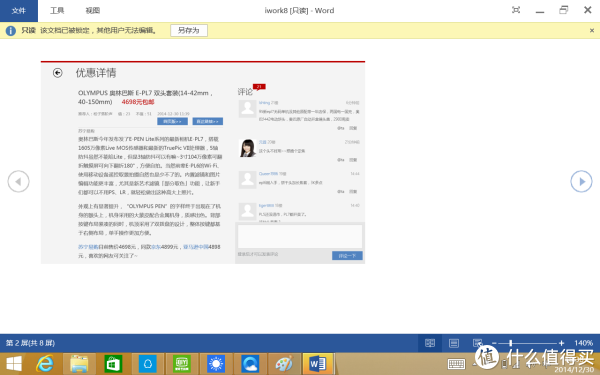Click the red 4698元包邮 price text
This screenshot has width=600, height=375.
point(138,102)
